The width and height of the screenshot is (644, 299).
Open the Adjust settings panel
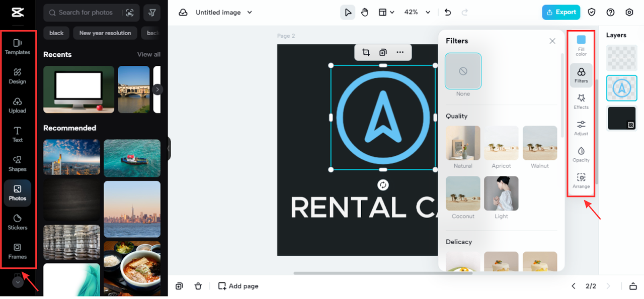(x=581, y=128)
